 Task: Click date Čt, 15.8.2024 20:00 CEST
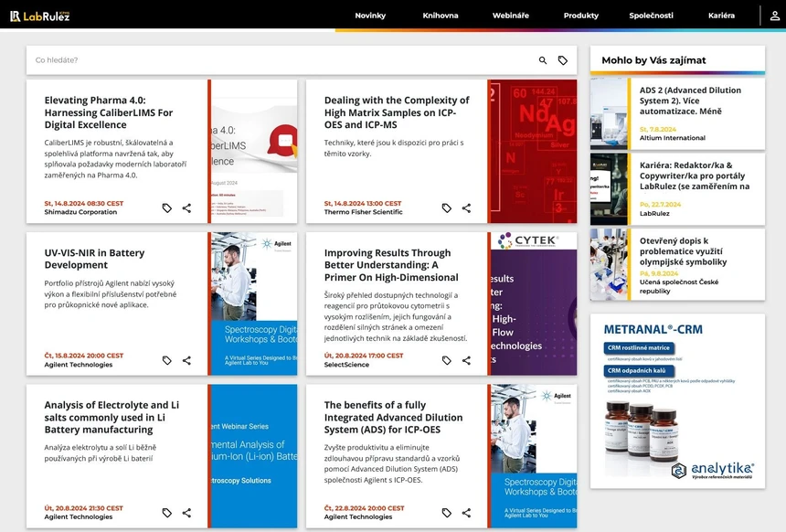(84, 356)
